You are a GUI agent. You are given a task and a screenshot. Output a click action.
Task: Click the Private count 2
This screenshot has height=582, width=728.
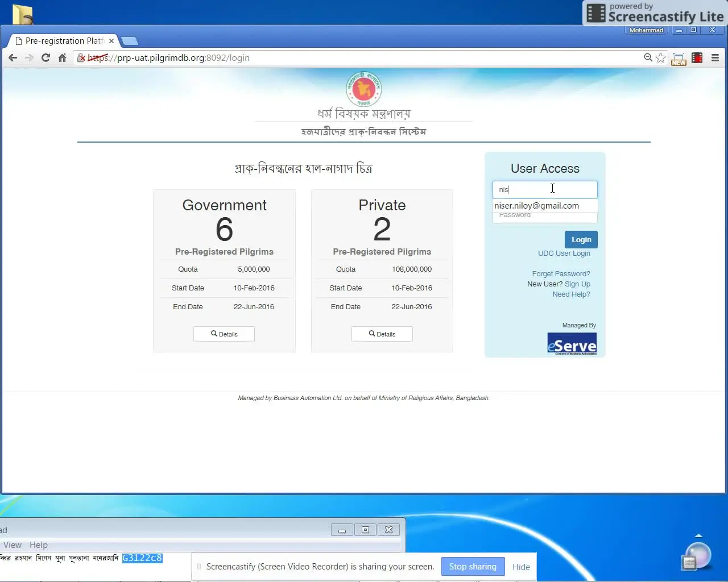pos(382,230)
